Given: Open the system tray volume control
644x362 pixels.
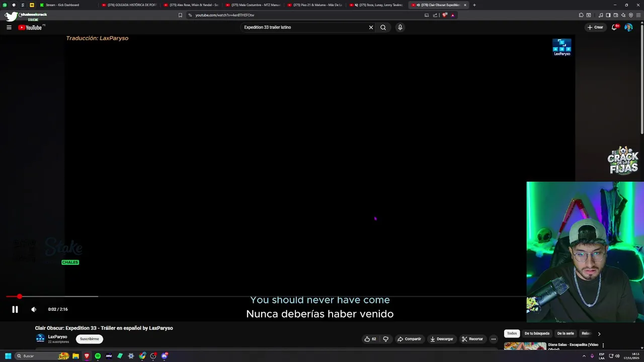Looking at the screenshot, I should tap(618, 356).
